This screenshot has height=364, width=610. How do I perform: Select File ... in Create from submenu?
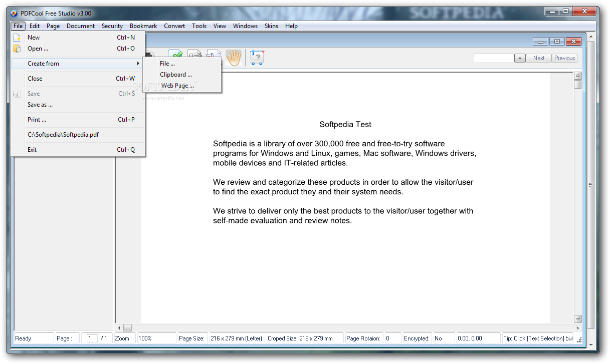(x=182, y=64)
